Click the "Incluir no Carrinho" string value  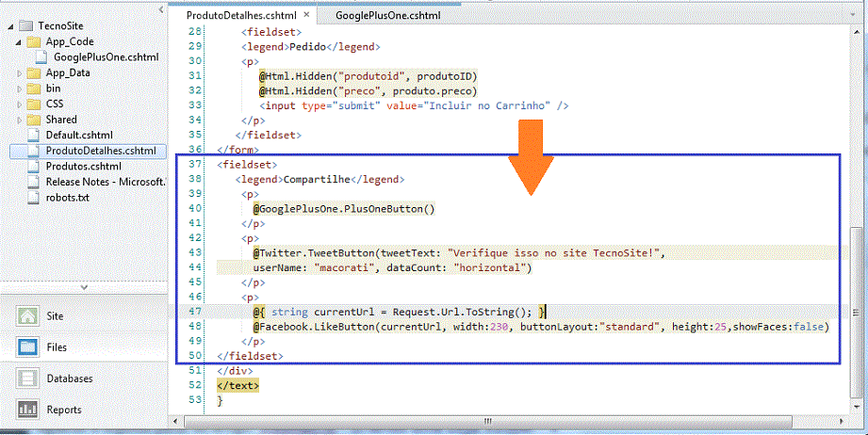pos(487,105)
